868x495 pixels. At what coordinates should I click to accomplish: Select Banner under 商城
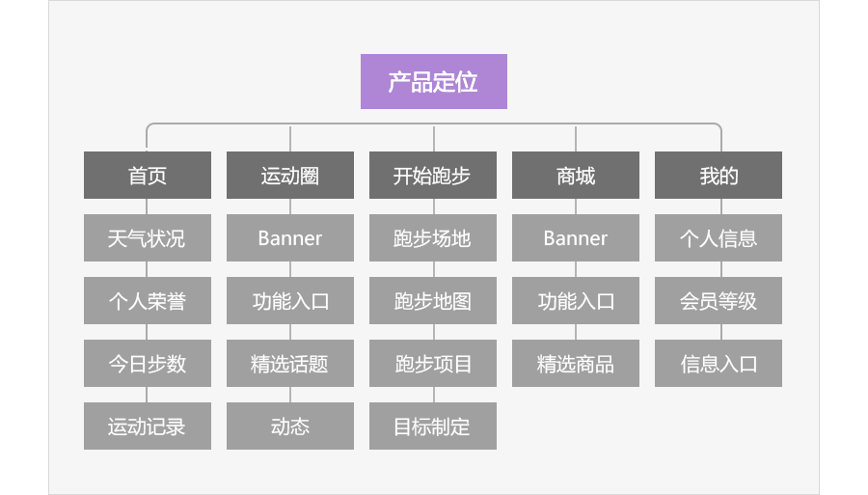click(x=576, y=238)
